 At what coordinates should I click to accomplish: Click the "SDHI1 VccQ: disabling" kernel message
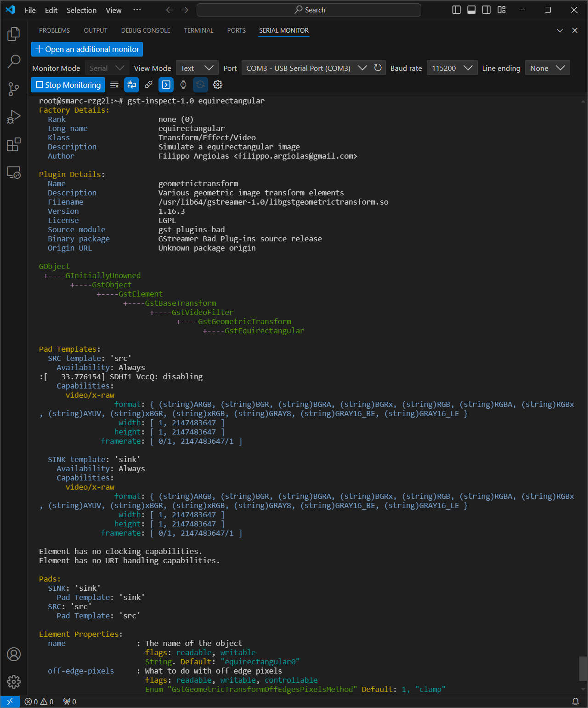coord(156,377)
